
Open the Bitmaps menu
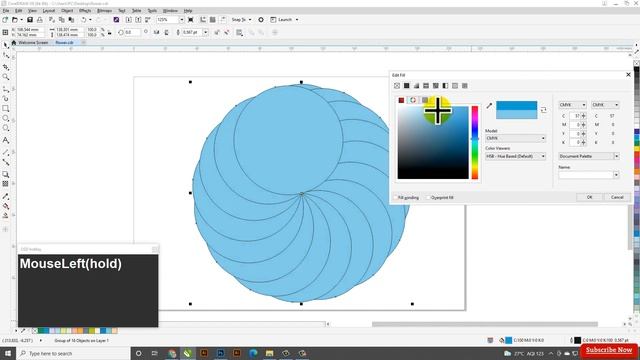click(104, 11)
